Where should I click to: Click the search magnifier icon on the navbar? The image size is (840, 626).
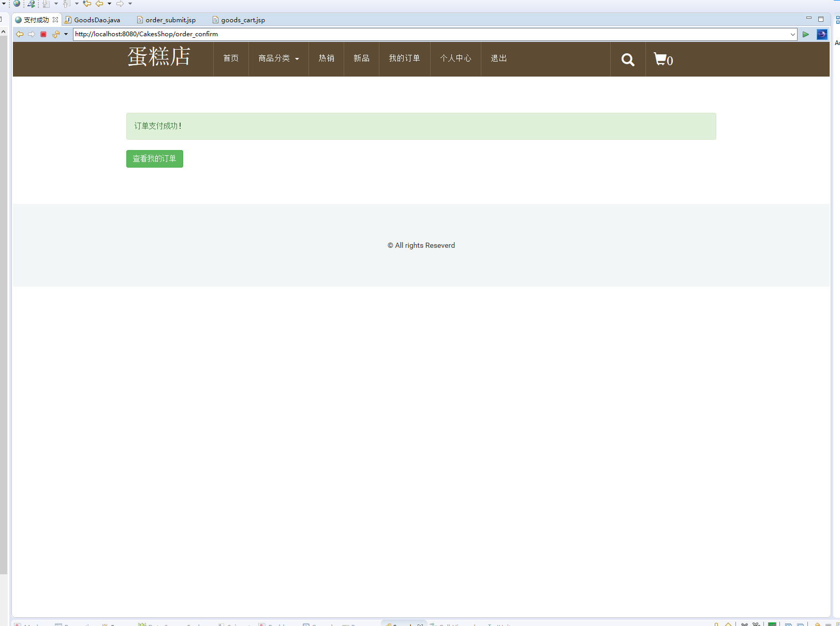pos(627,59)
